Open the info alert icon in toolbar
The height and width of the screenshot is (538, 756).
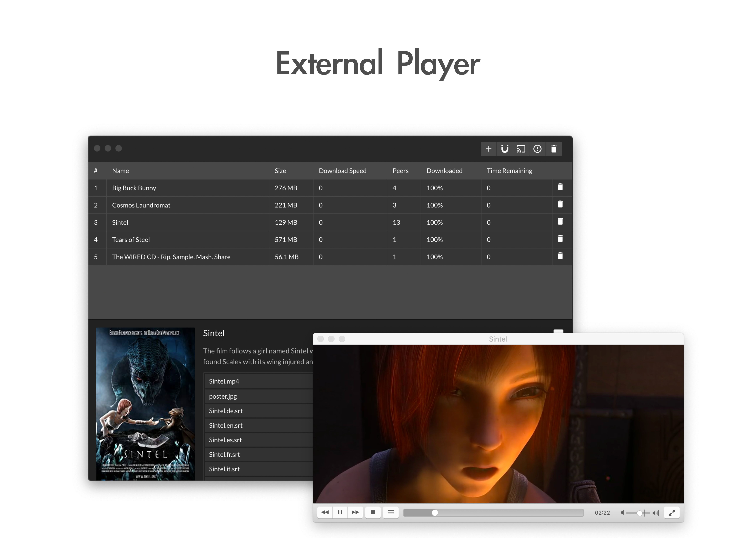pos(537,149)
